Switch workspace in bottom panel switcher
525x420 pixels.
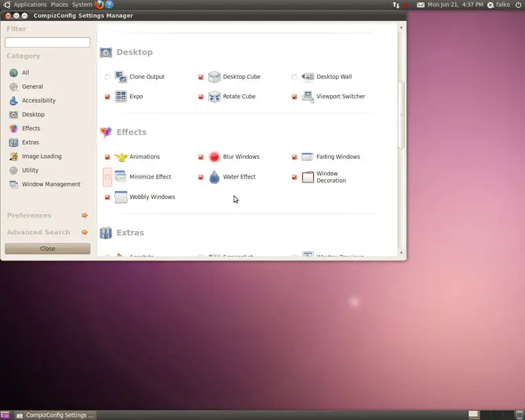pyautogui.click(x=490, y=415)
